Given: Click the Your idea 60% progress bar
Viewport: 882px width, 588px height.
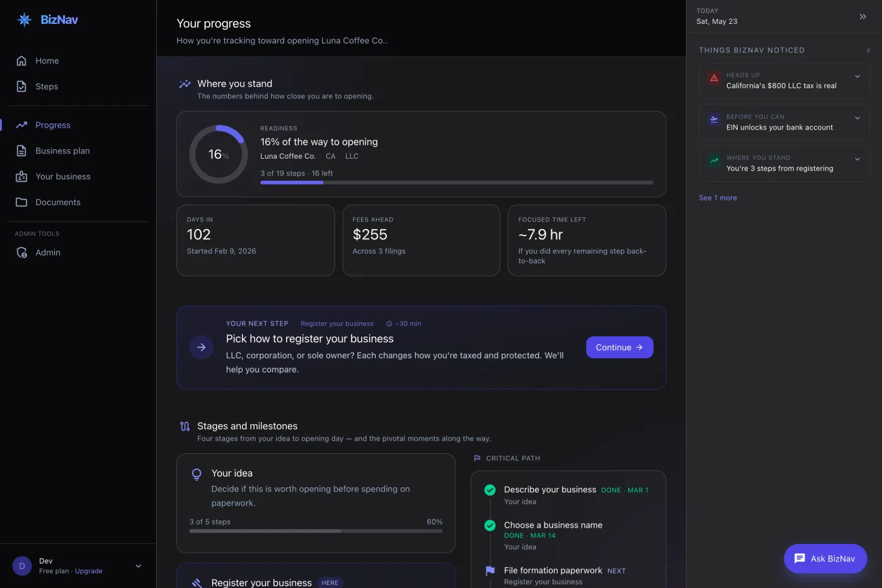Looking at the screenshot, I should click(316, 531).
